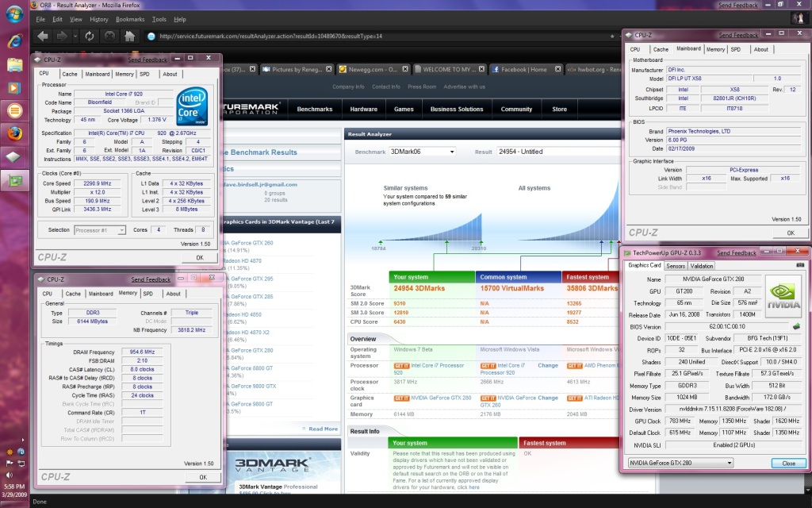Open the Firefox Bookmarks menu
This screenshot has width=812, height=508.
pyautogui.click(x=130, y=19)
